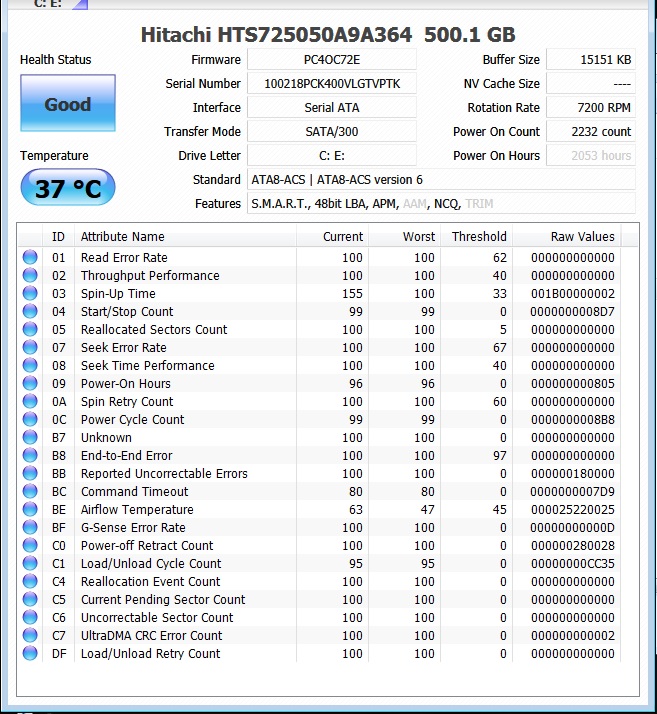Click status orb for Load/Unload Retry Count
The height and width of the screenshot is (714, 657).
30,653
